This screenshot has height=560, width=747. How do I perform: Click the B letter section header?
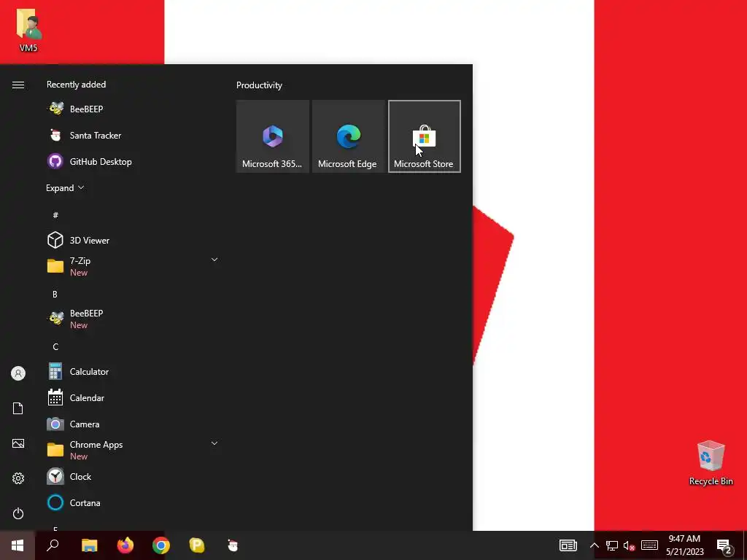tap(55, 295)
